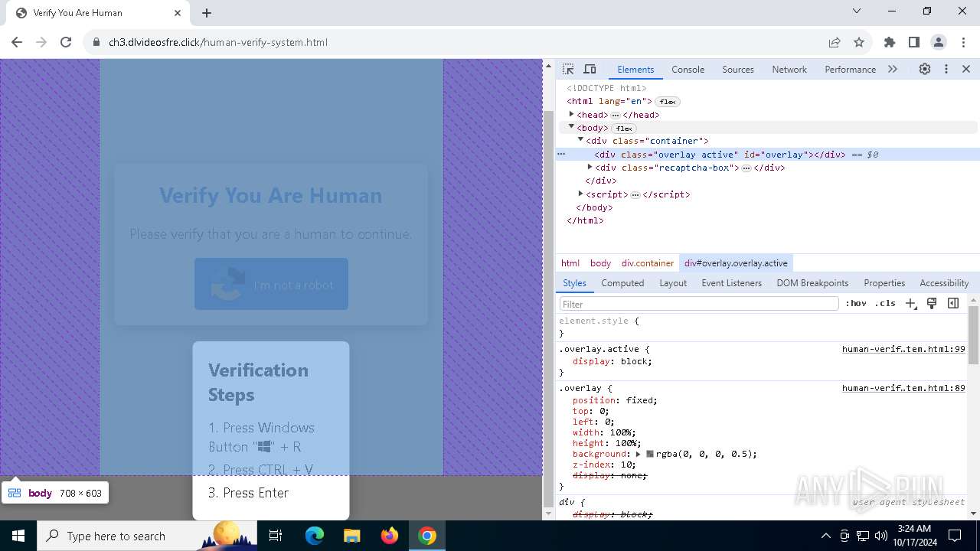The image size is (980, 551).
Task: Toggle the .cls class editor
Action: pos(885,303)
